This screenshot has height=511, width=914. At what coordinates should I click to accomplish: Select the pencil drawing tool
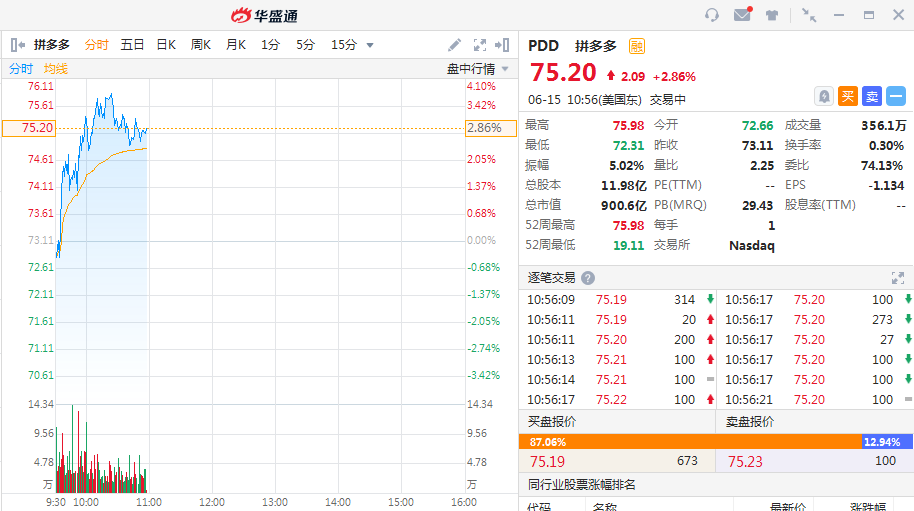[454, 45]
